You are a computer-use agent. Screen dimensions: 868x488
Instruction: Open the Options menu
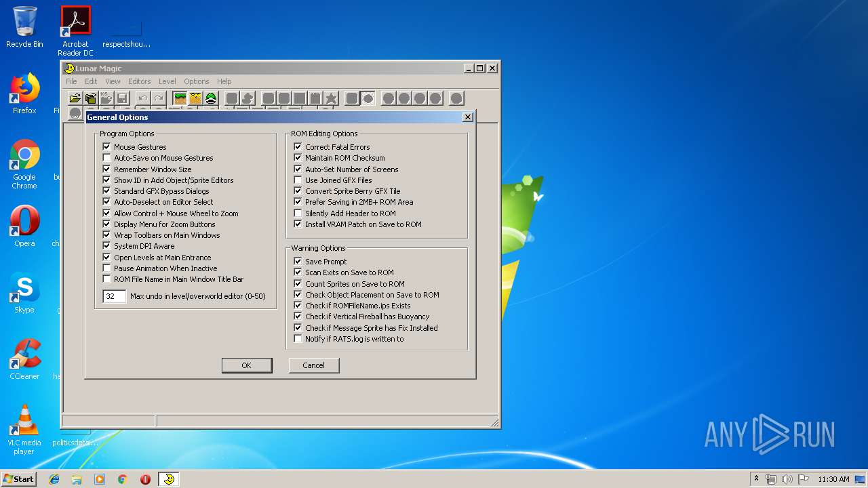coord(197,81)
